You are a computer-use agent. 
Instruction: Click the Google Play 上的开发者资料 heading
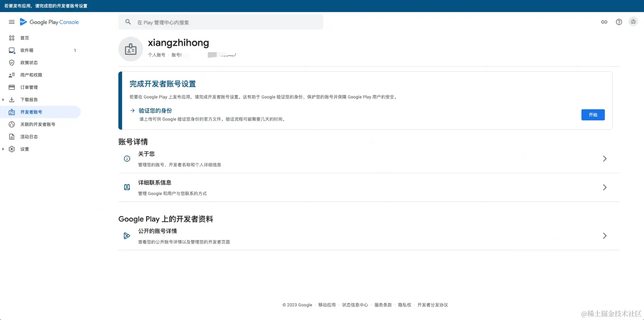[x=166, y=219]
